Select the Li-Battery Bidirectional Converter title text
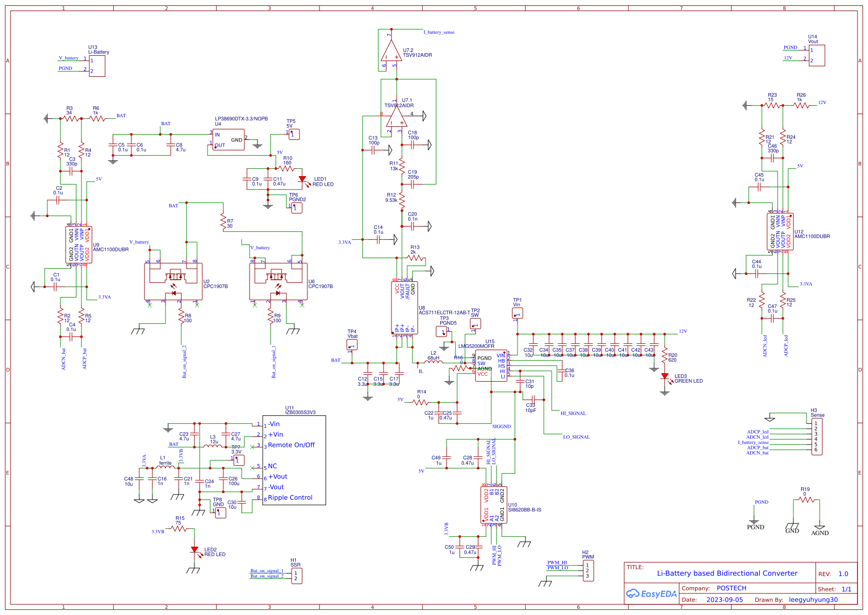The height and width of the screenshot is (615, 868). (728, 573)
